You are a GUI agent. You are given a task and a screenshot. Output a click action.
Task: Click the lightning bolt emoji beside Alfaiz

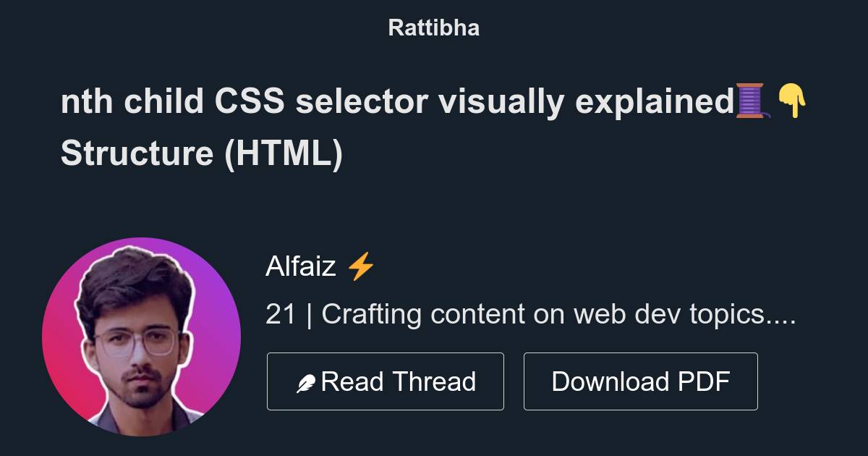[362, 265]
